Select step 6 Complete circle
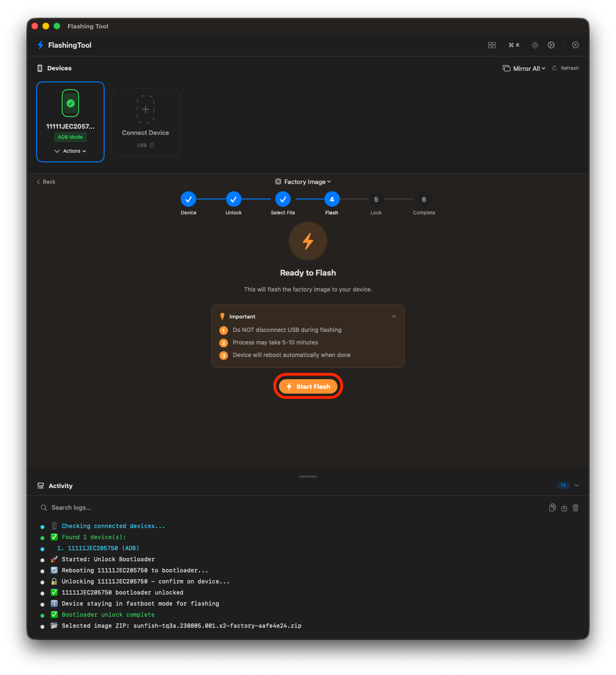The width and height of the screenshot is (616, 675). 424,199
